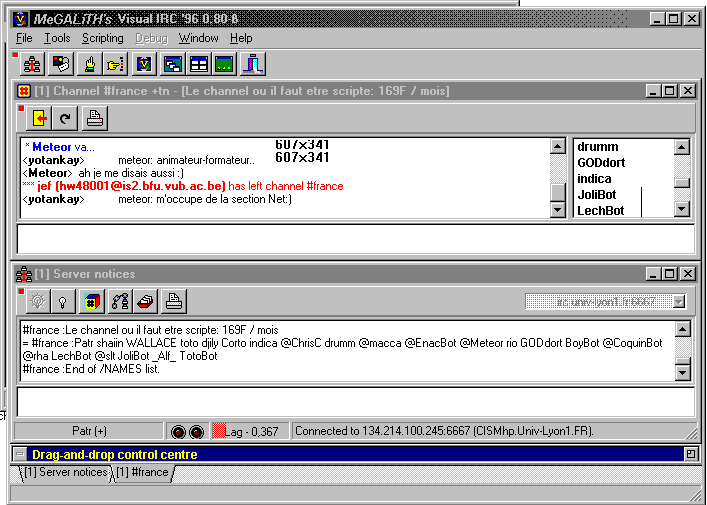
Task: Select indica in the nickname list
Action: [594, 179]
